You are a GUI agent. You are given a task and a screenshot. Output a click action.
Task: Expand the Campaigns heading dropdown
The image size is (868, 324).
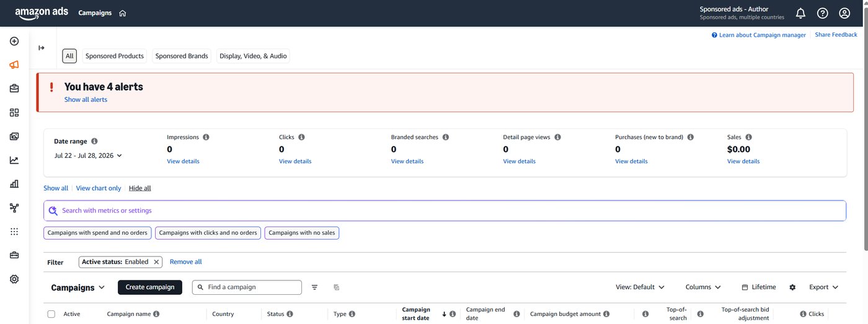coord(78,287)
